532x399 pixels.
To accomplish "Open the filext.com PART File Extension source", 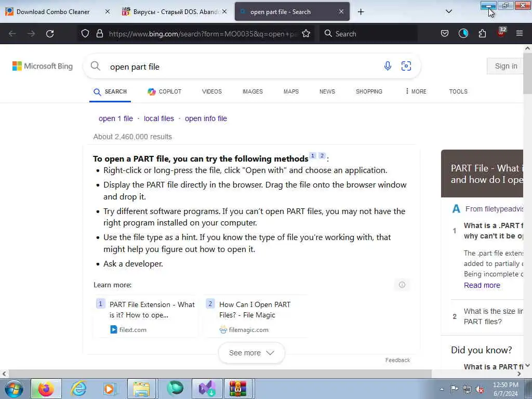I will [x=146, y=316].
